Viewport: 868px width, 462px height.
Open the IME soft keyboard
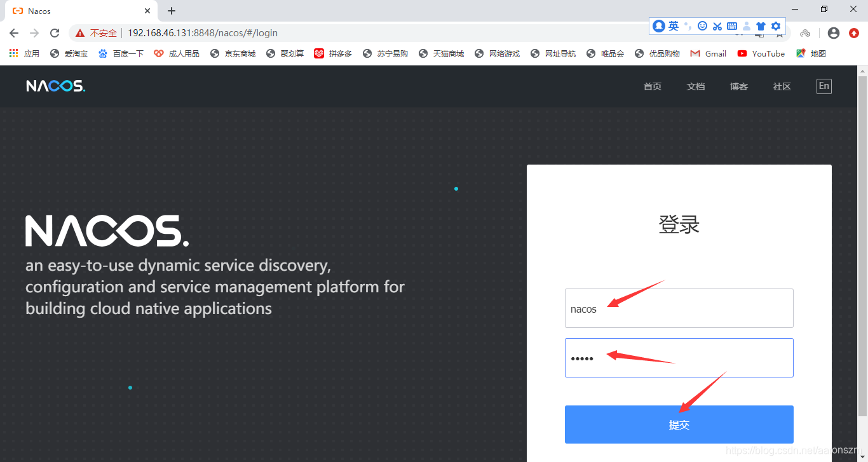tap(732, 26)
